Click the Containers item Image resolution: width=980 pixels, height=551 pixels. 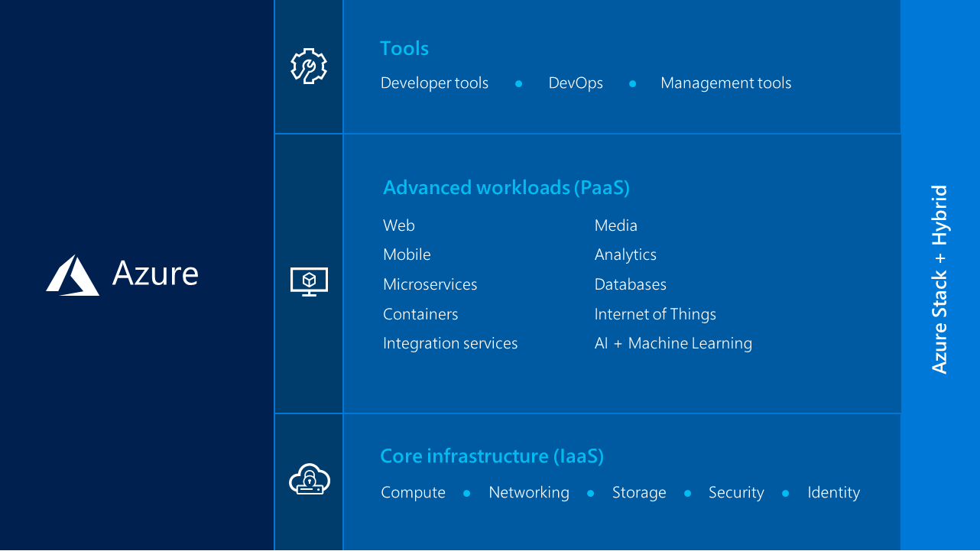coord(420,314)
